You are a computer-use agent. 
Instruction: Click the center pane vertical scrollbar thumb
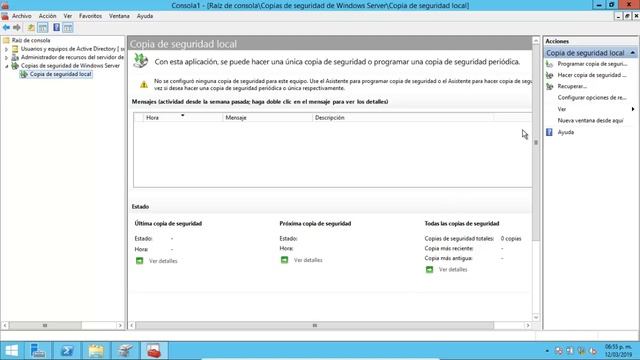(x=536, y=142)
